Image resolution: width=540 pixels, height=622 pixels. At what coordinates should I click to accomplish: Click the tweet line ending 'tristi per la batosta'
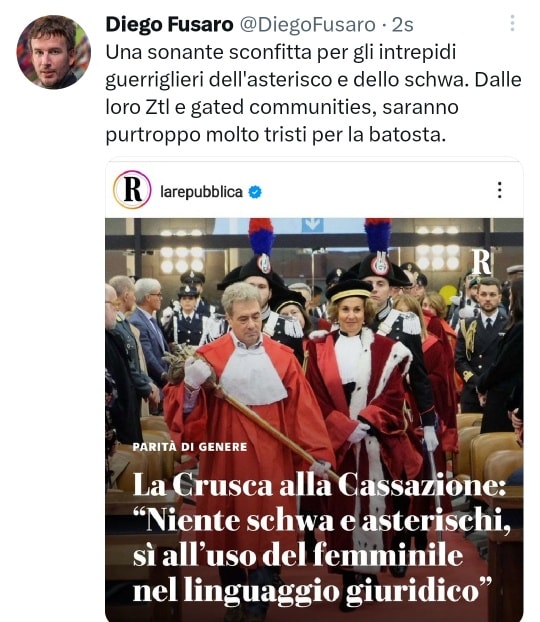point(276,135)
